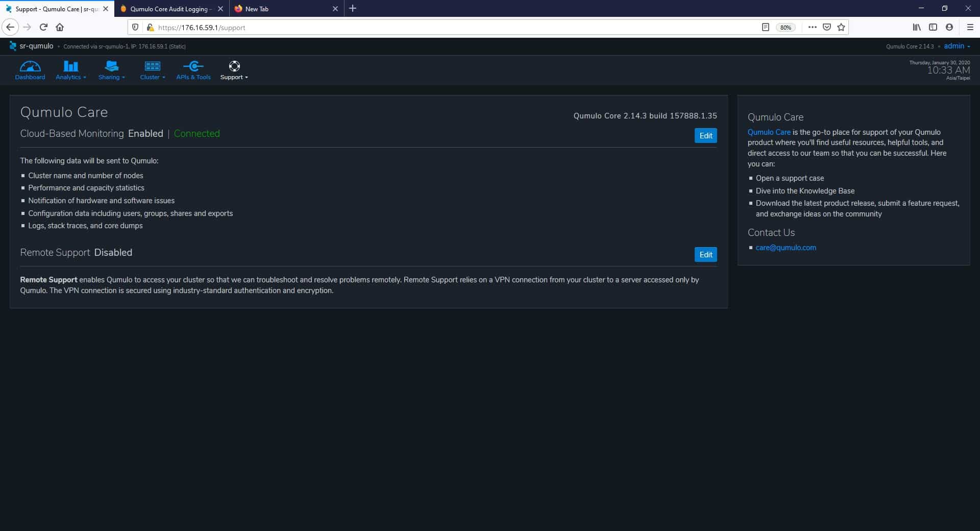Edit Remote Support settings
The image size is (980, 531).
tap(705, 254)
